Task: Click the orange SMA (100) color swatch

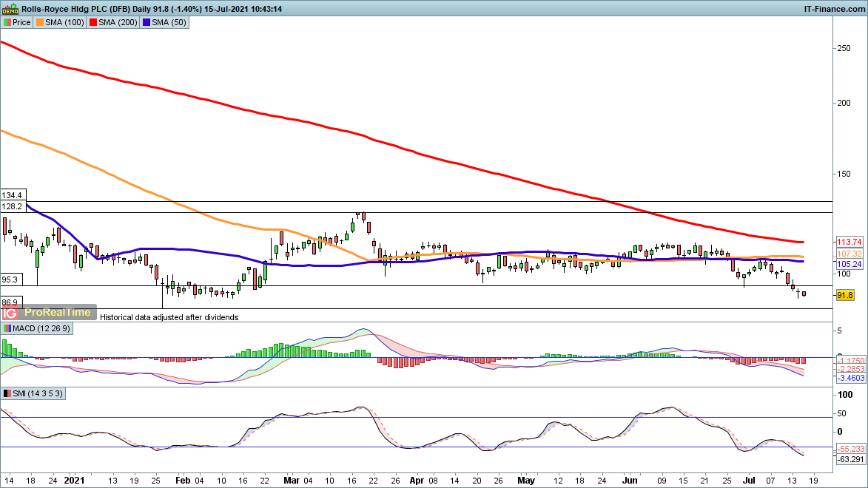Action: tap(39, 22)
